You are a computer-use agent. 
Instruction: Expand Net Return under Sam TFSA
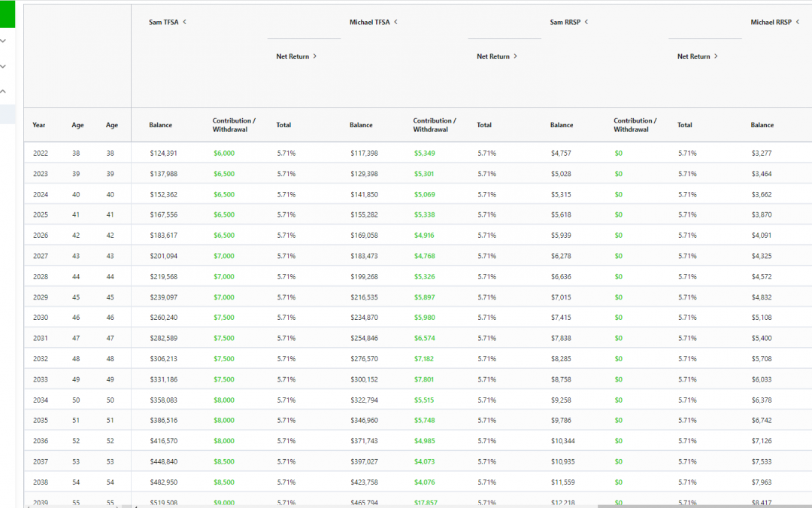point(314,56)
